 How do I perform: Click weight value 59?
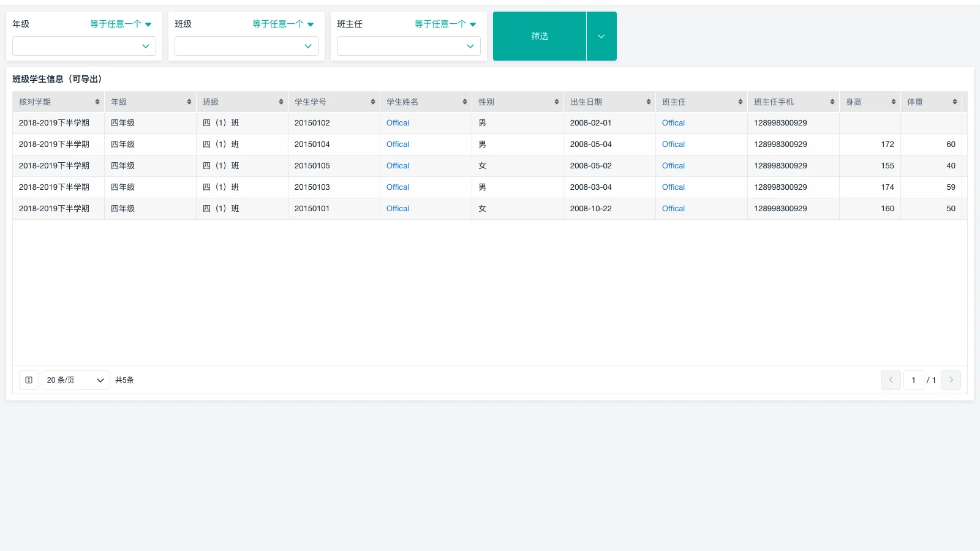951,187
